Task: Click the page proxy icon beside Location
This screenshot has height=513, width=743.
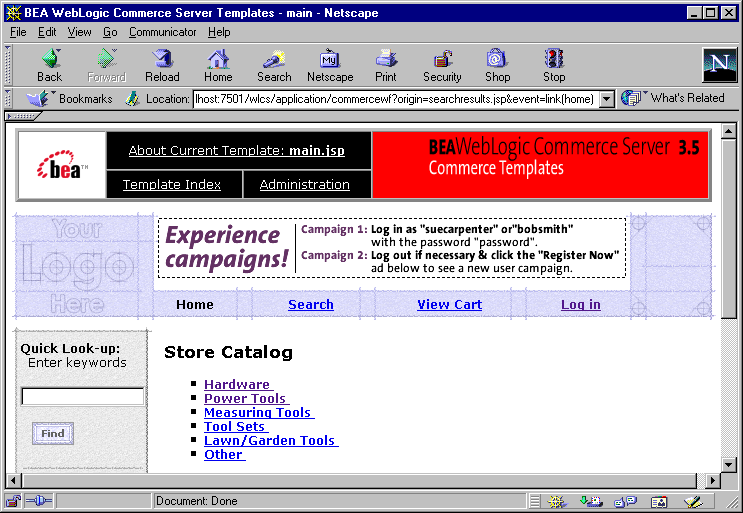Action: [133, 99]
